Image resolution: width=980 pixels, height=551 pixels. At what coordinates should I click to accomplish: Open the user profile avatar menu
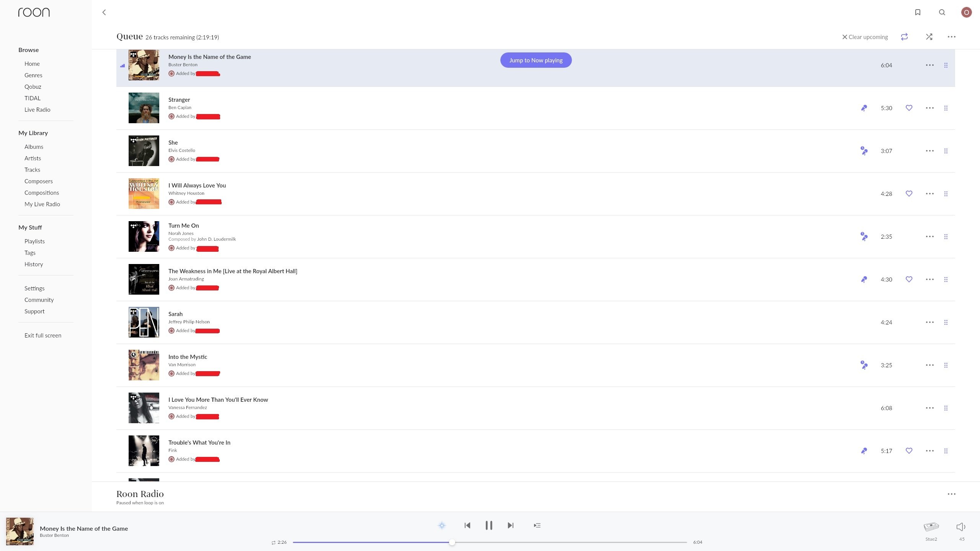coord(966,12)
